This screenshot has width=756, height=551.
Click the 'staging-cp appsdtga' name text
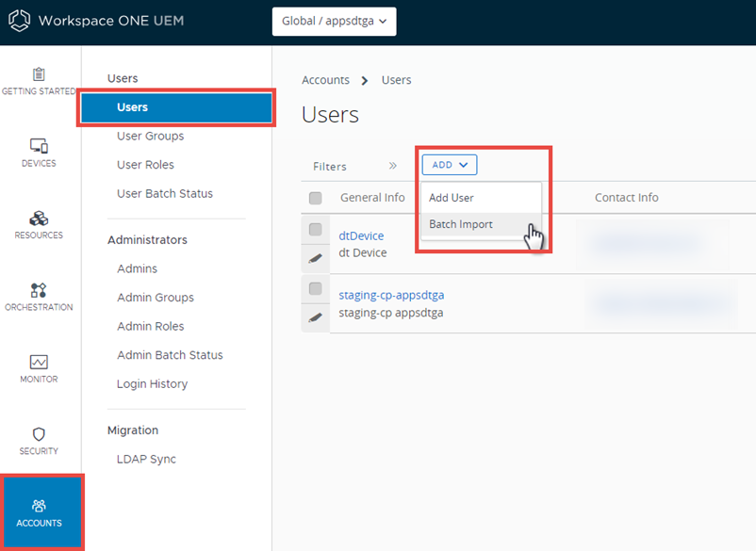tap(391, 313)
